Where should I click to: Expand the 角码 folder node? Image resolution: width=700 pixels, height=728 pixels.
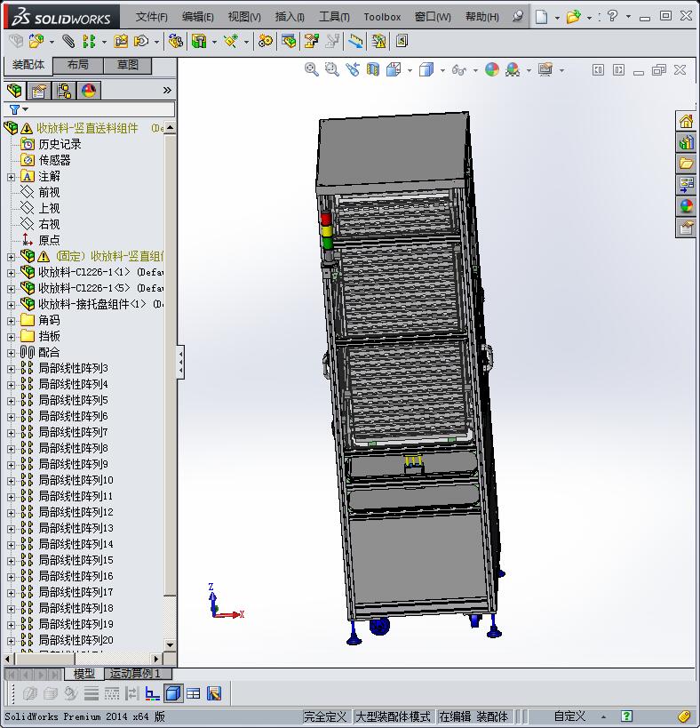click(12, 321)
